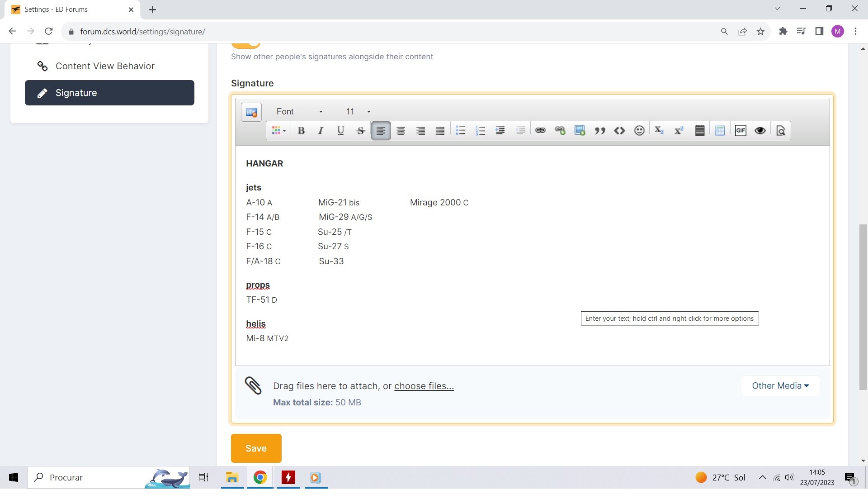Apply subscript formatting
Screen dimensions: 868x504
(659, 131)
